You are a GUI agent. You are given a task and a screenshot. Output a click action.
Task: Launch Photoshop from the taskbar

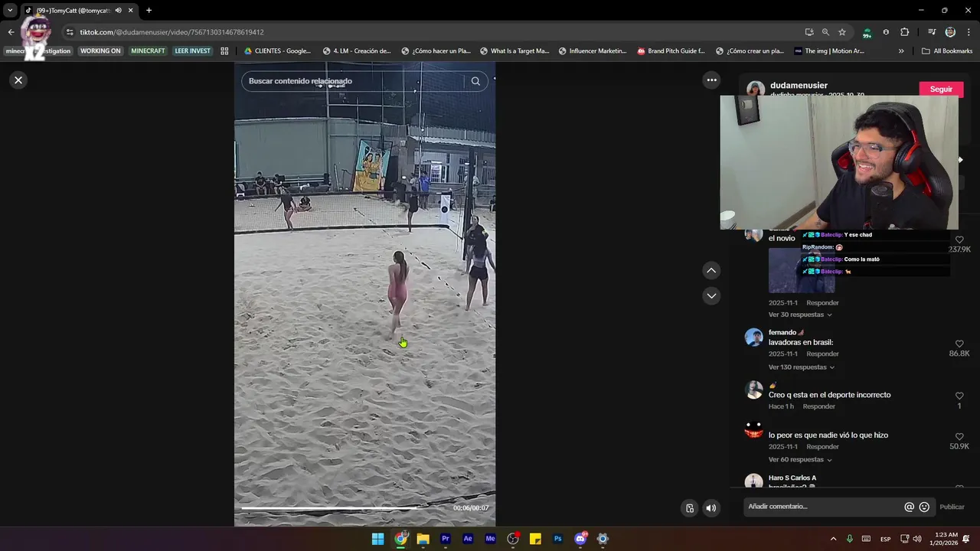557,539
